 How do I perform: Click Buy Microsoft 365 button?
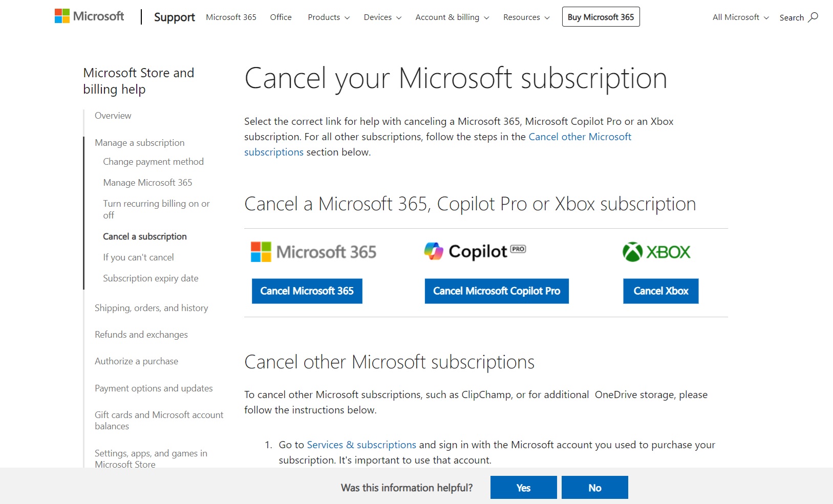point(601,17)
